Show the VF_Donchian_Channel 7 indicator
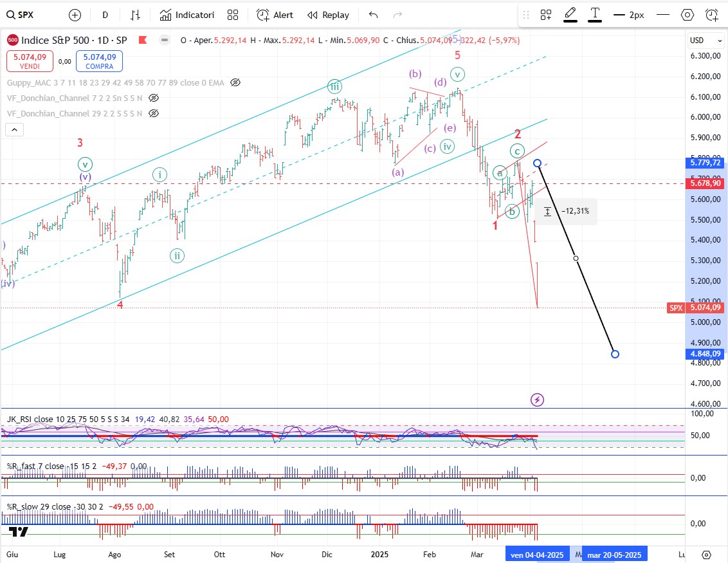Image resolution: width=728 pixels, height=563 pixels. point(154,98)
